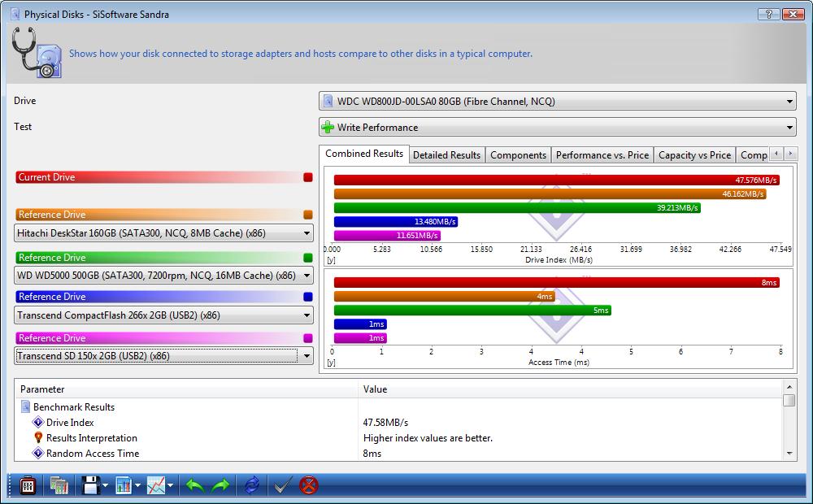Click the copy results icon in bottom toolbar

(59, 486)
